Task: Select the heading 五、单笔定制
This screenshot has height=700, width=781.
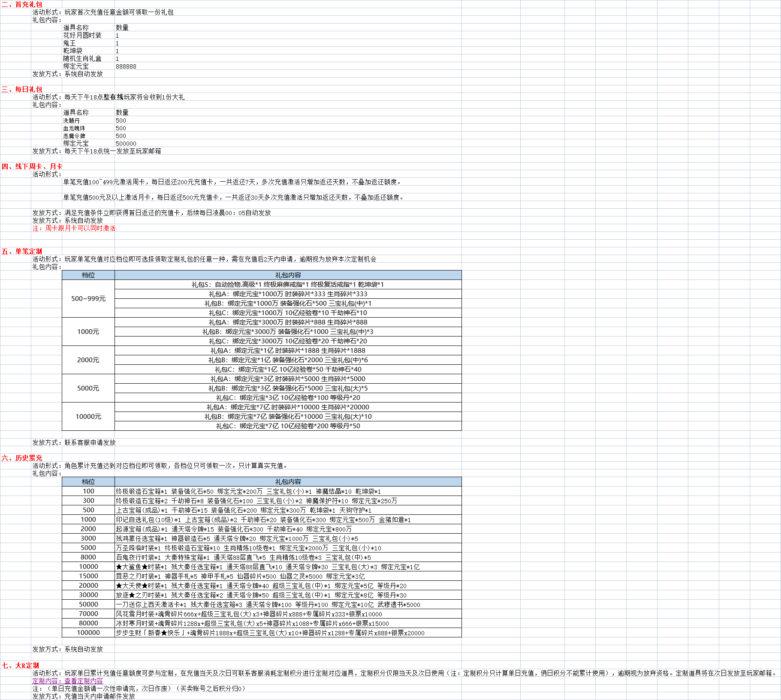Action: 22,251
